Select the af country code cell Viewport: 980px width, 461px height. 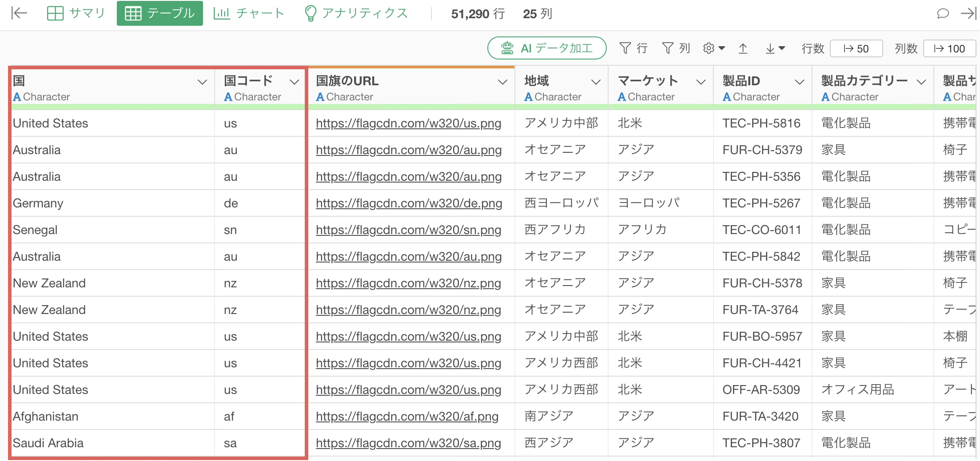(261, 417)
